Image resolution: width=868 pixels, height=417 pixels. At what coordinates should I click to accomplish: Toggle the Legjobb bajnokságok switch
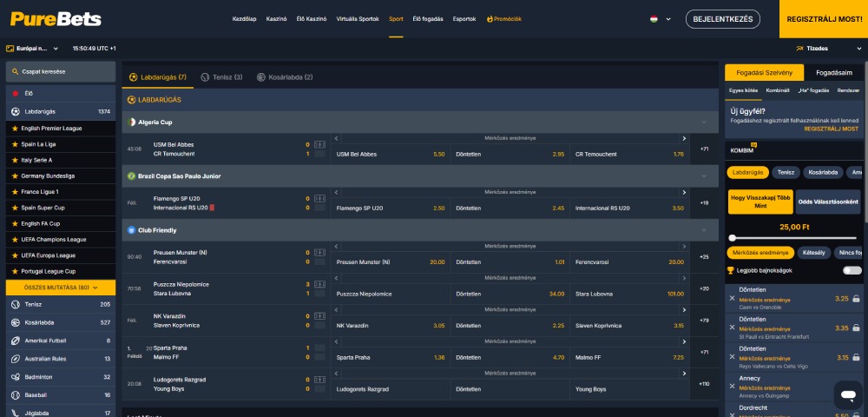point(852,270)
